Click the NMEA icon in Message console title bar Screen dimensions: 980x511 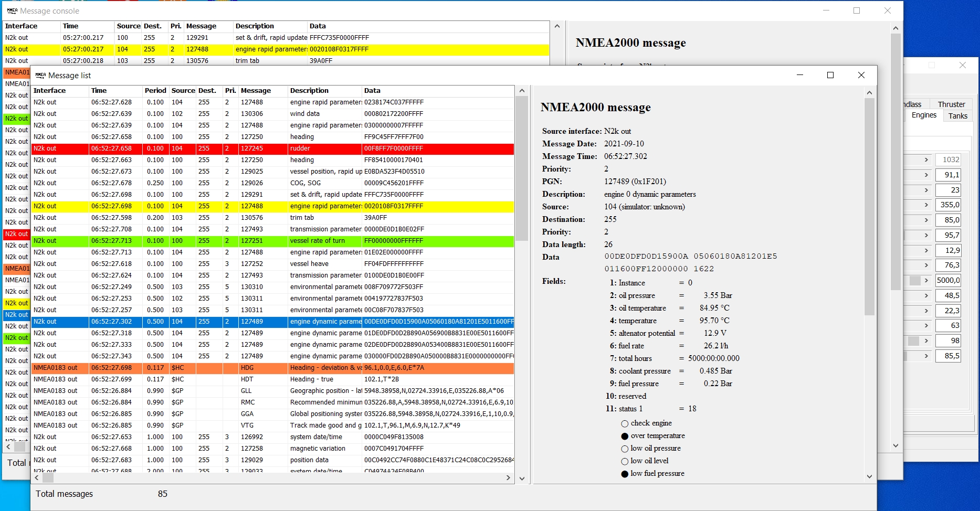(x=12, y=10)
